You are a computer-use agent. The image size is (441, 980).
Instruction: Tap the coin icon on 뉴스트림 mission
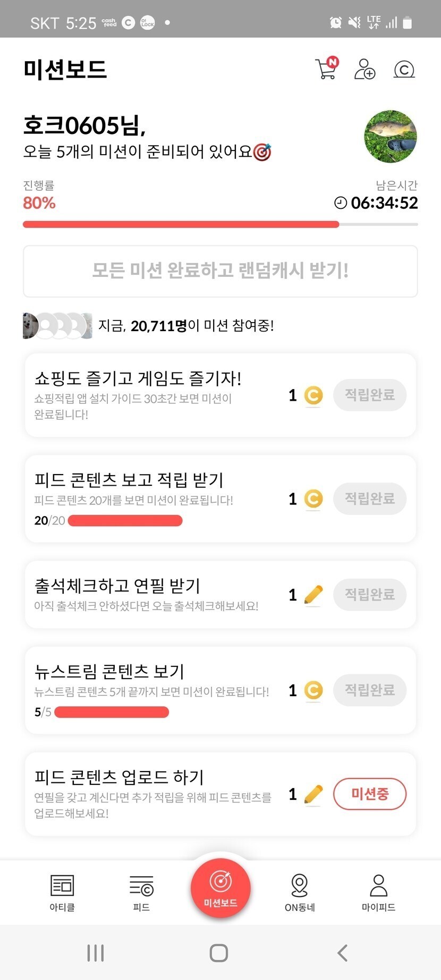313,690
